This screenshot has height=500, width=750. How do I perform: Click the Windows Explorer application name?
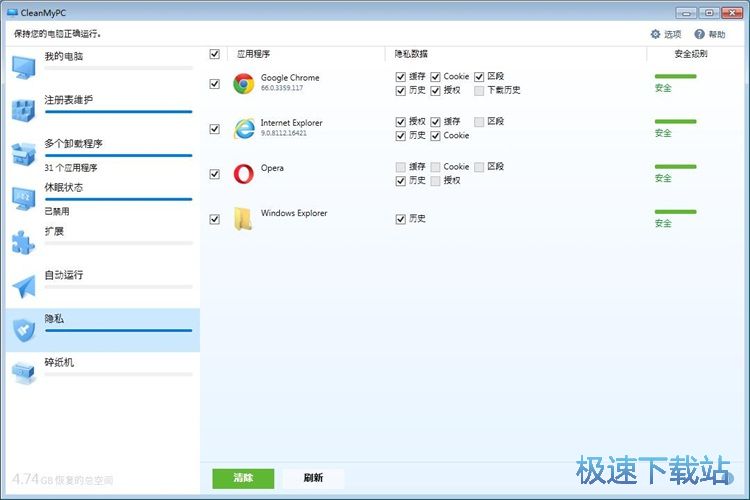coord(294,213)
